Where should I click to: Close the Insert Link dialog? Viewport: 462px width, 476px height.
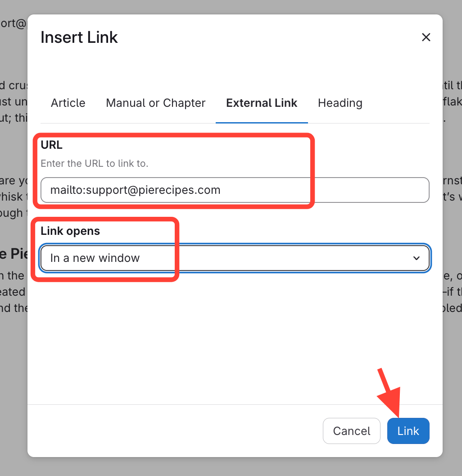[426, 37]
